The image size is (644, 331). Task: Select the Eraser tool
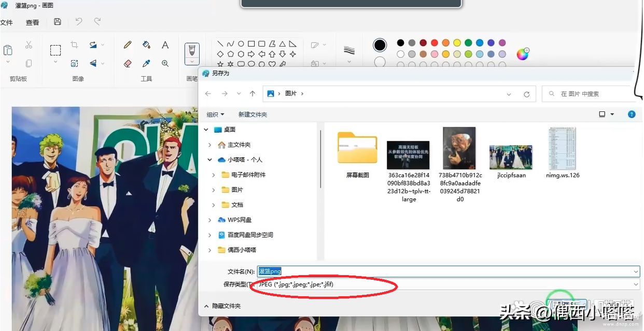(128, 63)
